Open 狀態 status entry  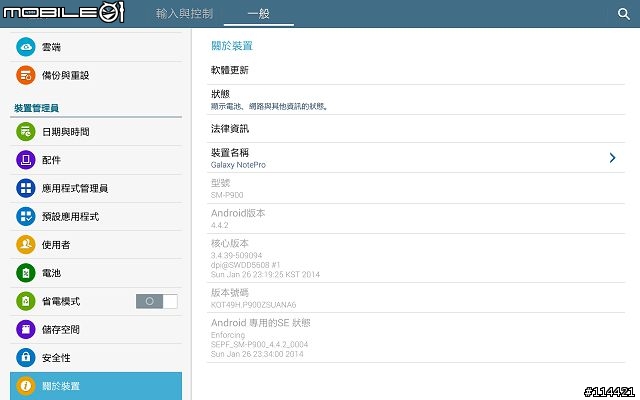(416, 100)
